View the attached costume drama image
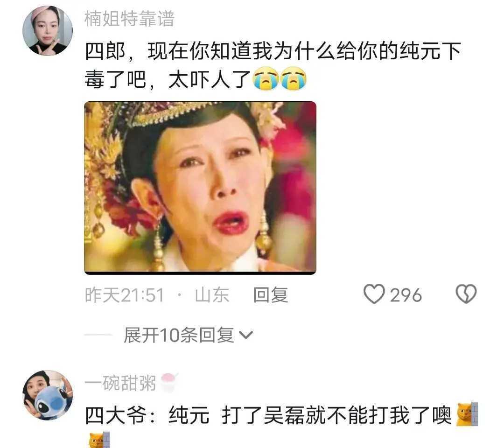Viewport: 504px width, 448px height. tap(200, 188)
